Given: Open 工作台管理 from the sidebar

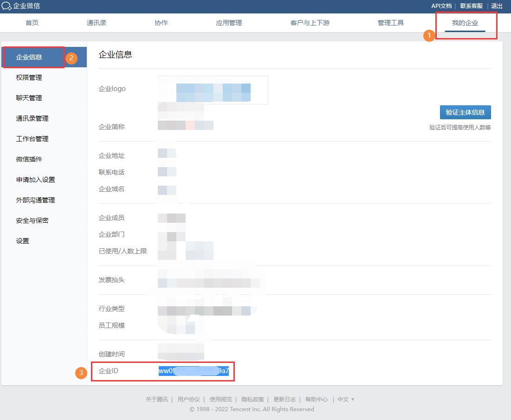Looking at the screenshot, I should click(x=32, y=139).
